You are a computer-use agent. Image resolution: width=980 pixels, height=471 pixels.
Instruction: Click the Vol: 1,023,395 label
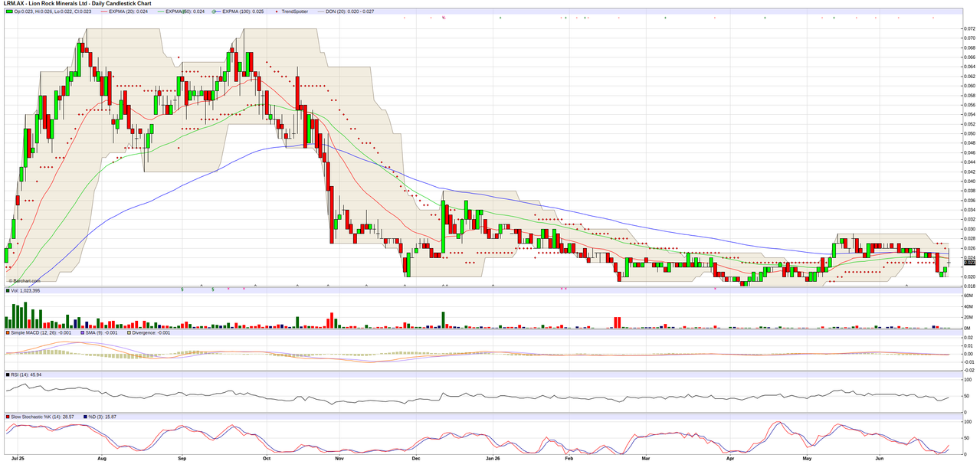click(27, 291)
